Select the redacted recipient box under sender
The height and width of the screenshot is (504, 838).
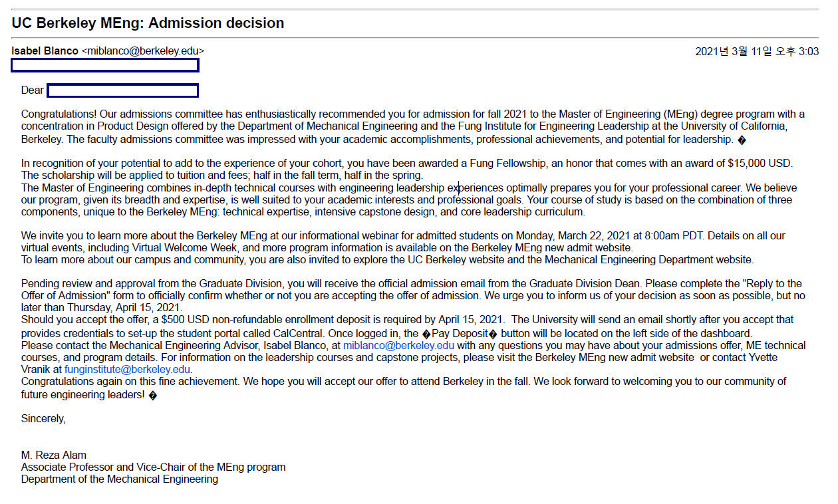tap(105, 65)
